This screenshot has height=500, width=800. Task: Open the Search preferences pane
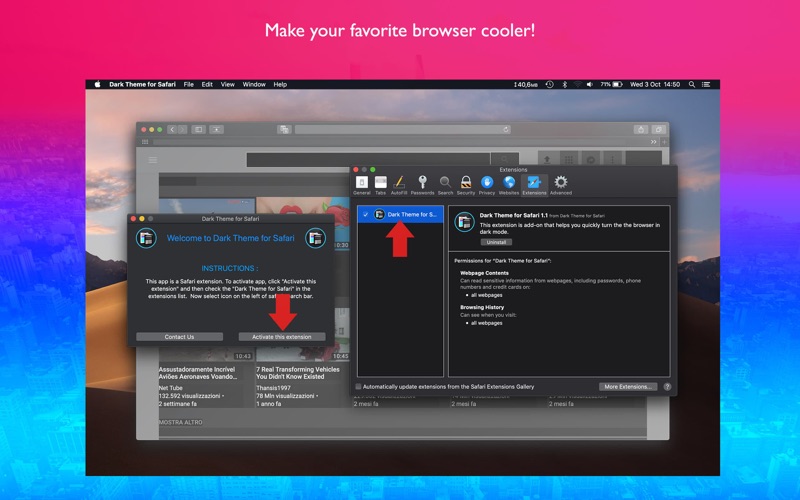(x=445, y=185)
